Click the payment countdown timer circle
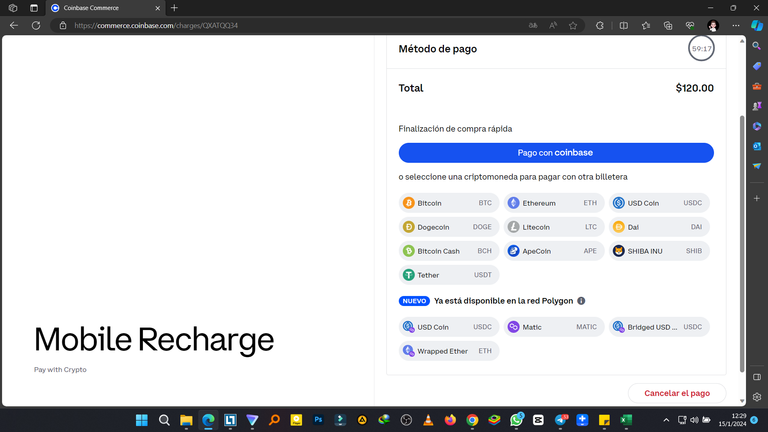This screenshot has width=768, height=432. coord(701,48)
